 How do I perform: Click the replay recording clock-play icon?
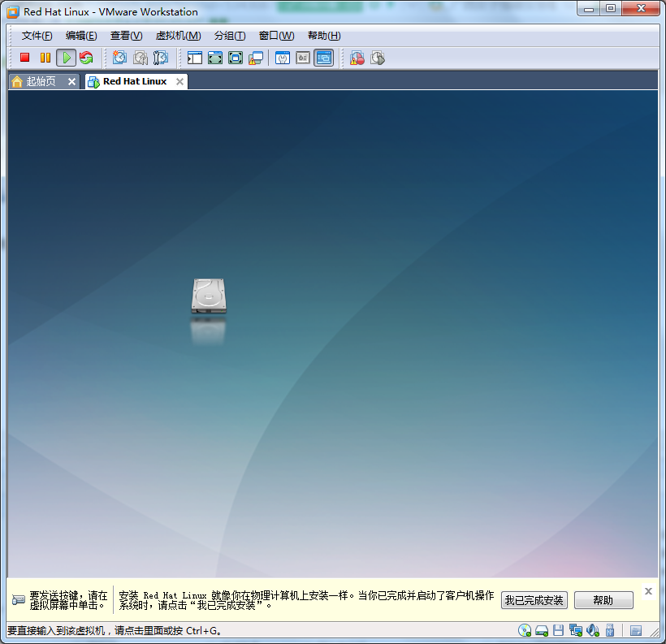(x=377, y=58)
